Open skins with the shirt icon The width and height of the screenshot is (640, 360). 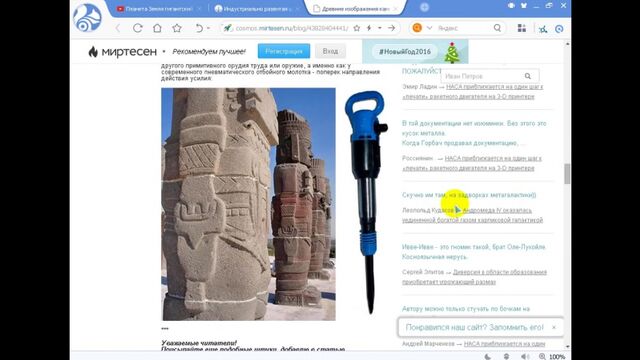coord(524,6)
